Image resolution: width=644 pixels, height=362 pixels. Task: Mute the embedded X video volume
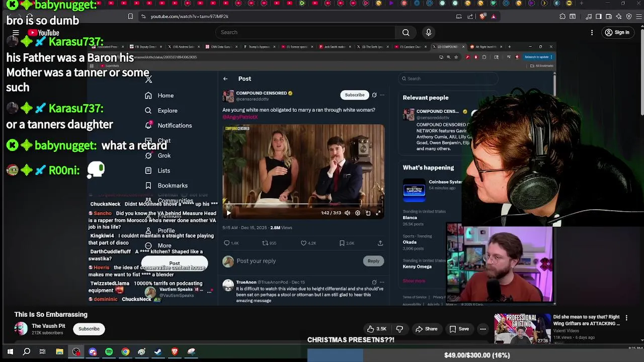coord(347,213)
